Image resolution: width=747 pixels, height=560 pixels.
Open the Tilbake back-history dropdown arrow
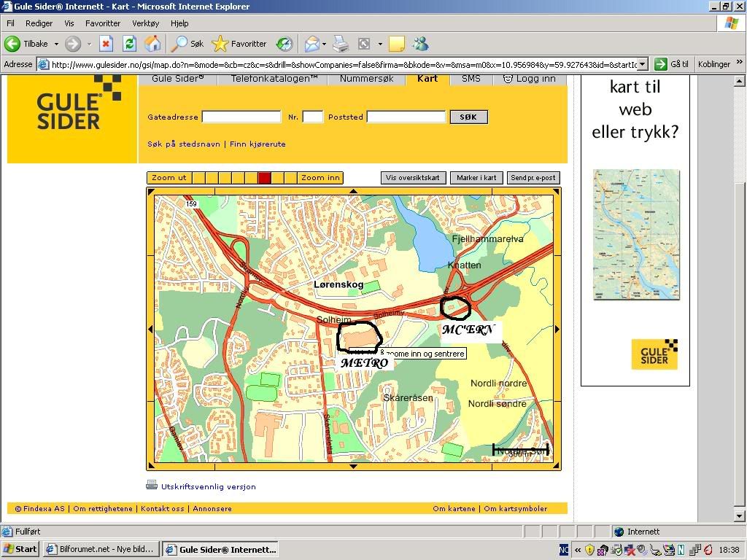56,44
